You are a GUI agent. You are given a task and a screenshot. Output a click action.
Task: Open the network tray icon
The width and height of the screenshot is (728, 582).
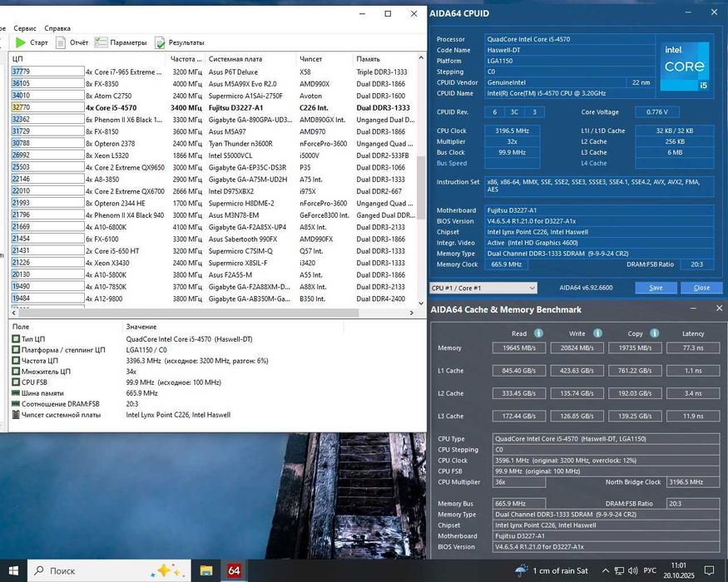(619, 571)
